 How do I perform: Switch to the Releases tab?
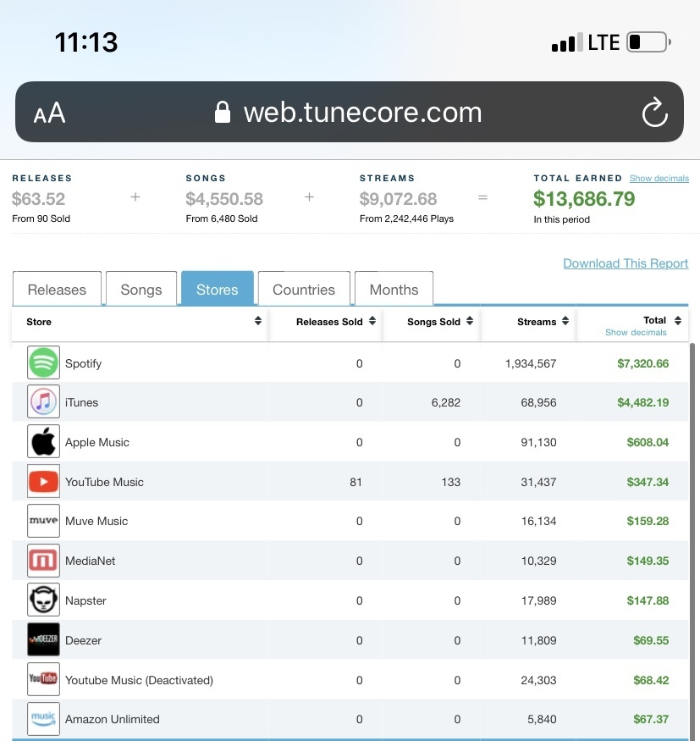[x=58, y=289]
